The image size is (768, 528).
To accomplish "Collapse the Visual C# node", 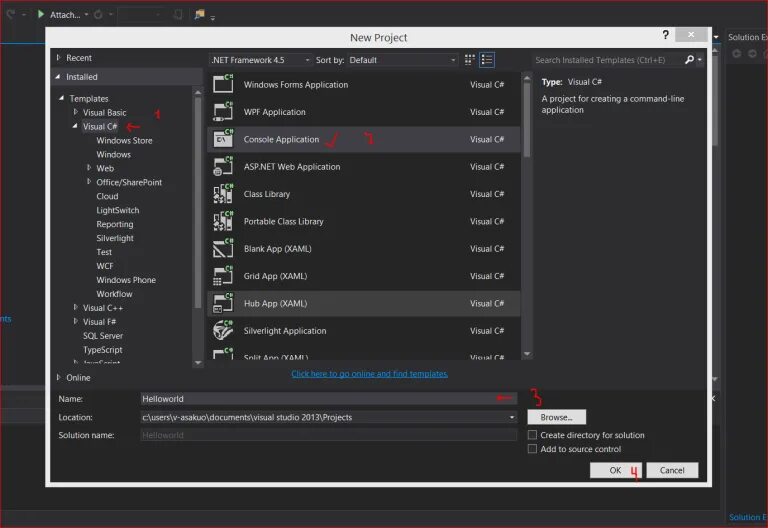I will (75, 126).
